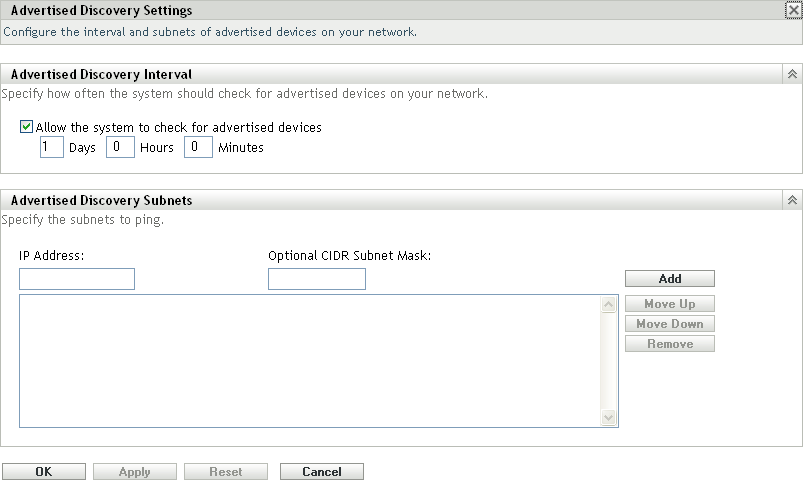Click the Reset button
The image size is (803, 480).
pos(226,472)
